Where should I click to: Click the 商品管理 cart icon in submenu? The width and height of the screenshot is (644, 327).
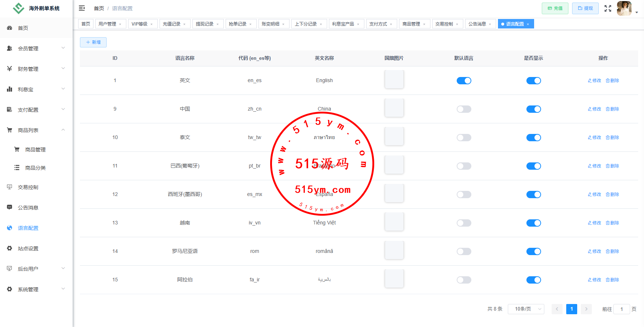[x=17, y=150]
